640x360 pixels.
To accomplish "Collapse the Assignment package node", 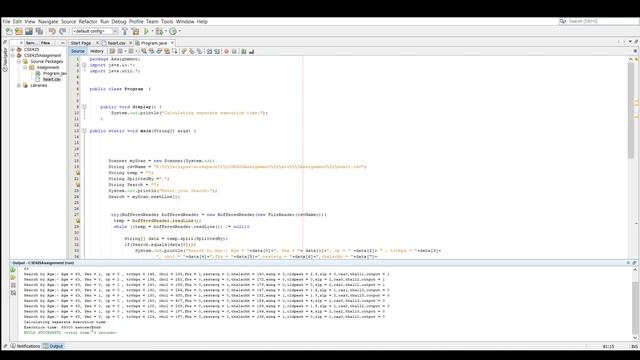I will click(25, 67).
